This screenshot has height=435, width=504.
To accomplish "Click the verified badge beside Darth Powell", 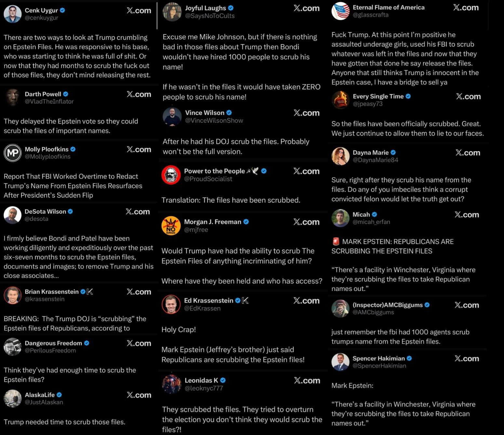I will click(66, 94).
